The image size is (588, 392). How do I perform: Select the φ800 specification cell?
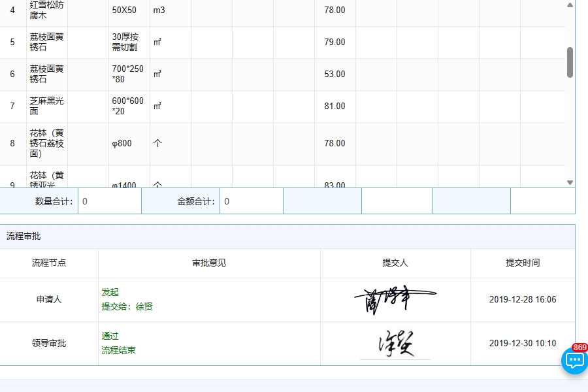(x=122, y=143)
